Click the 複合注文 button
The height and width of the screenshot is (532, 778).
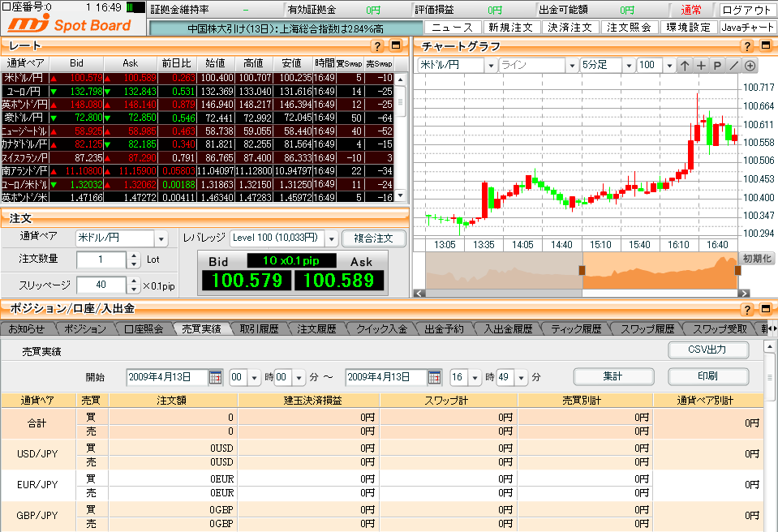374,238
